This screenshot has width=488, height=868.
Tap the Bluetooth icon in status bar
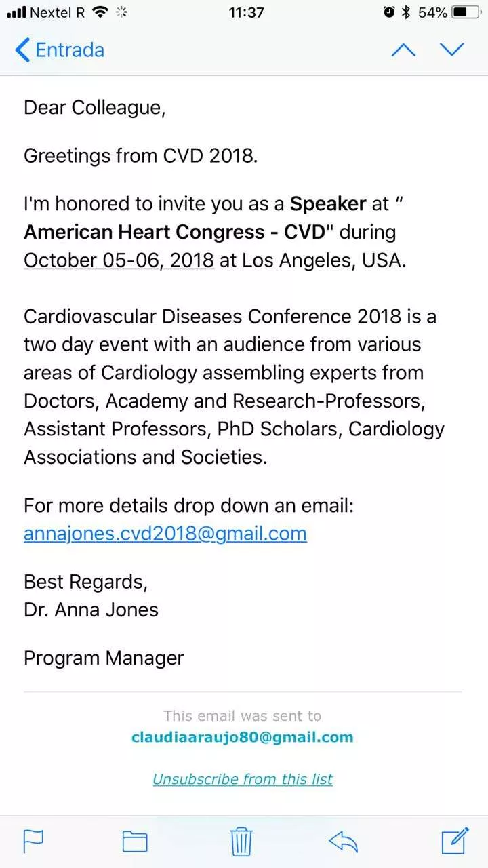[406, 12]
